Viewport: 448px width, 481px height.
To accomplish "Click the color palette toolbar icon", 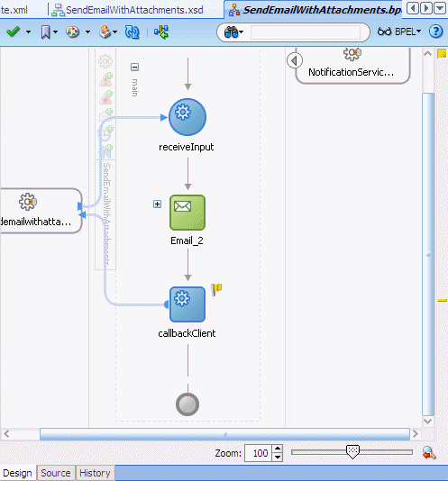I will tap(73, 32).
